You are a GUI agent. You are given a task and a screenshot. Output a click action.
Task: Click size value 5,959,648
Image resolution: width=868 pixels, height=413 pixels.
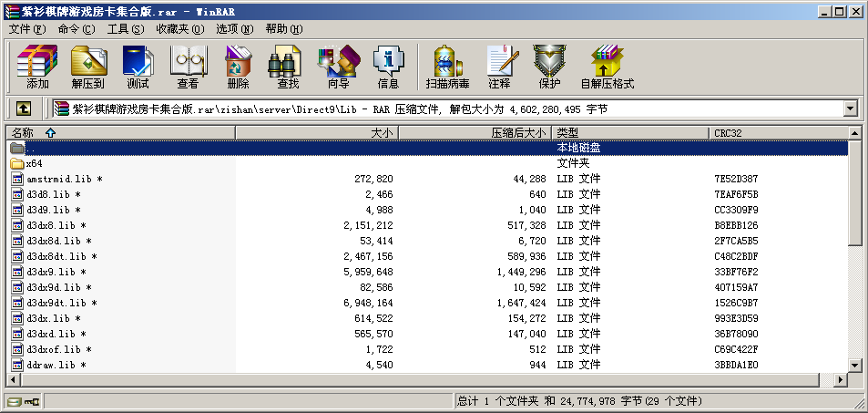pyautogui.click(x=368, y=273)
